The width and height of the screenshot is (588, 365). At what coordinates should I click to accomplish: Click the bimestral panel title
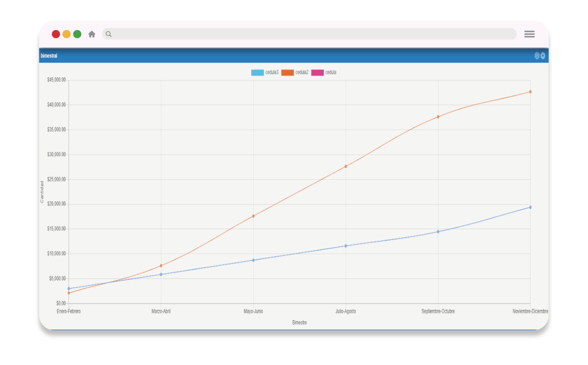(49, 56)
